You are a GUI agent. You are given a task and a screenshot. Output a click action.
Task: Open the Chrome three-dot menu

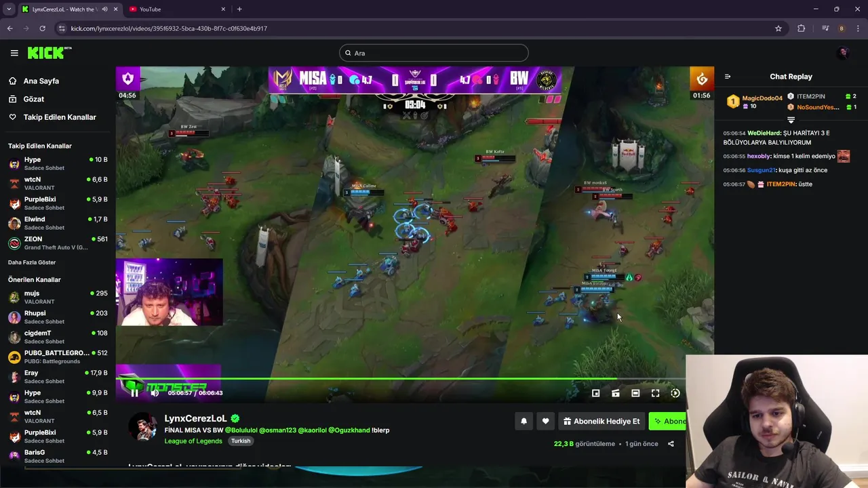click(857, 28)
